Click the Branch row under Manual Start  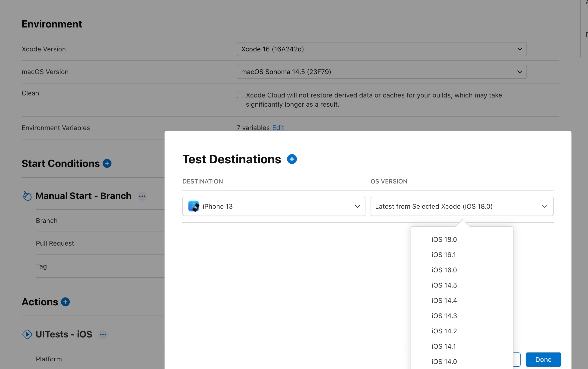coord(100,221)
